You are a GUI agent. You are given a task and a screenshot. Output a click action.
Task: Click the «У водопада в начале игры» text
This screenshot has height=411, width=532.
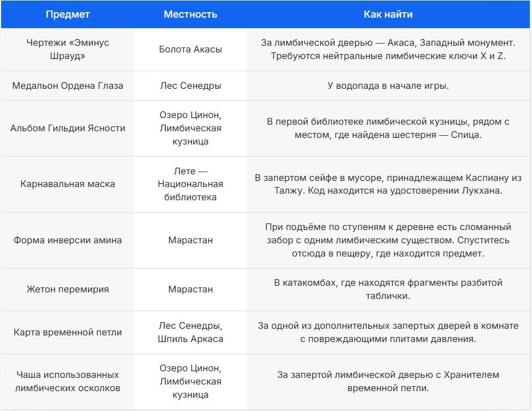tap(388, 86)
